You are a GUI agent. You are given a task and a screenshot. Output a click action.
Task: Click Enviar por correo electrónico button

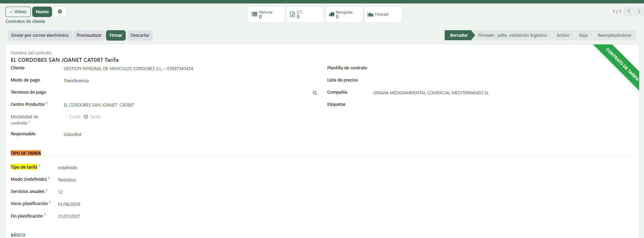pos(40,35)
